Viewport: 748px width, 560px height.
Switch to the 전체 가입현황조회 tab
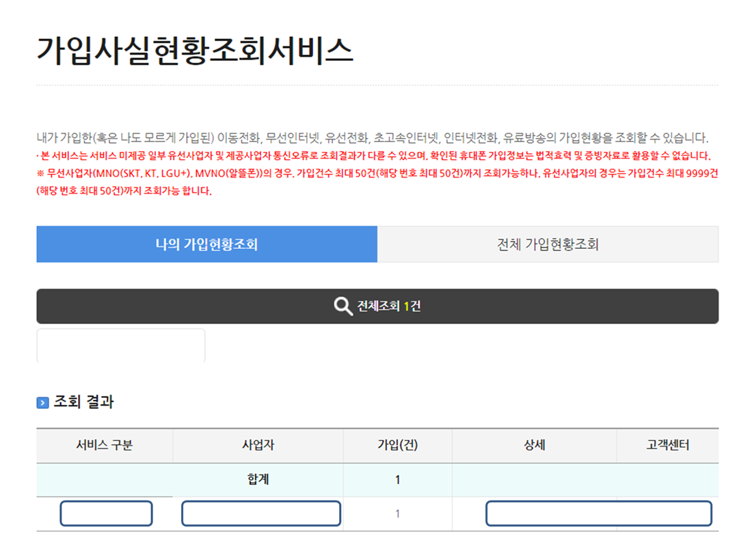click(x=548, y=244)
